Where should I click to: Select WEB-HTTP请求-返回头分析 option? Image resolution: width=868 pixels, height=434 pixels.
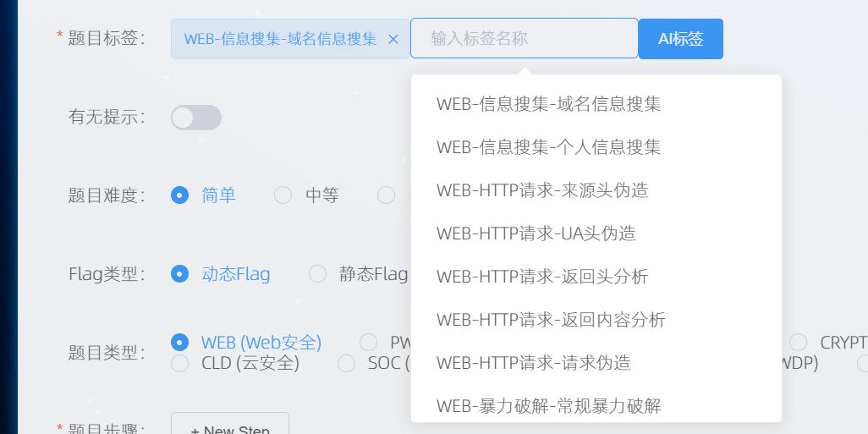pos(542,277)
